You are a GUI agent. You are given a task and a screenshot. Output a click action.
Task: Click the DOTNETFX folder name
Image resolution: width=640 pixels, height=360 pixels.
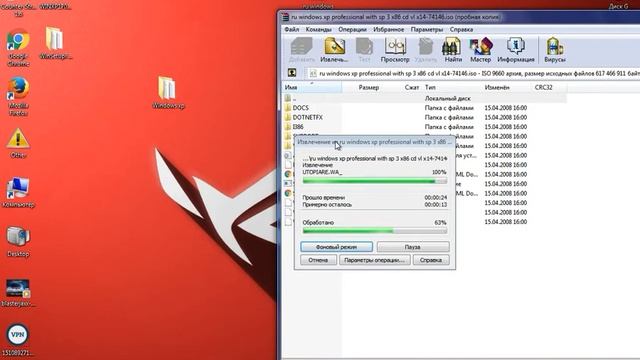[x=307, y=117]
